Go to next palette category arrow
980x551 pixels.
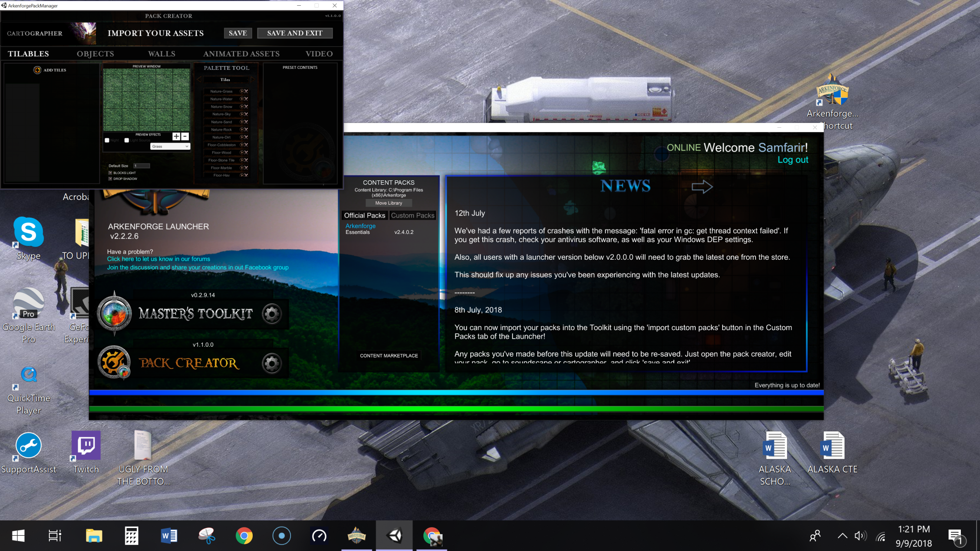click(x=252, y=79)
